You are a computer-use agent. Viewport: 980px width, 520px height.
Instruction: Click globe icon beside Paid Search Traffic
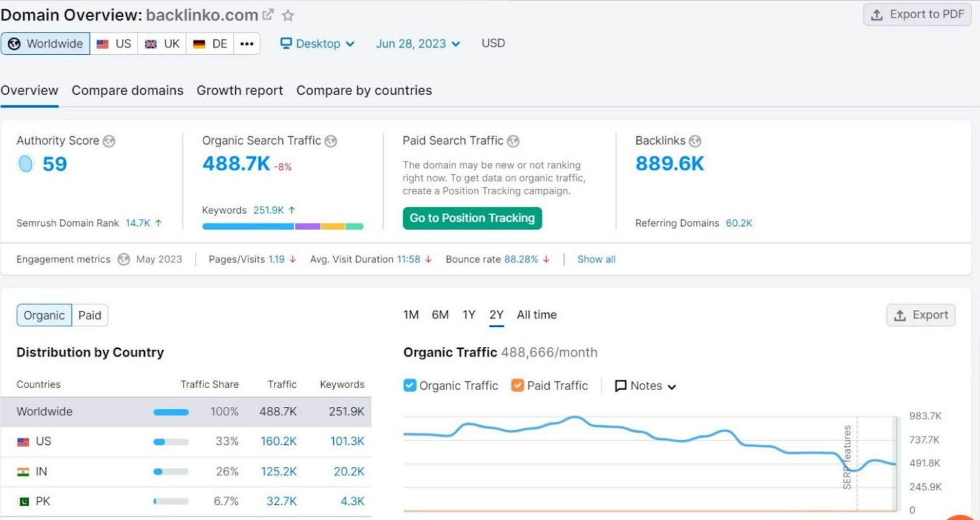(x=513, y=141)
